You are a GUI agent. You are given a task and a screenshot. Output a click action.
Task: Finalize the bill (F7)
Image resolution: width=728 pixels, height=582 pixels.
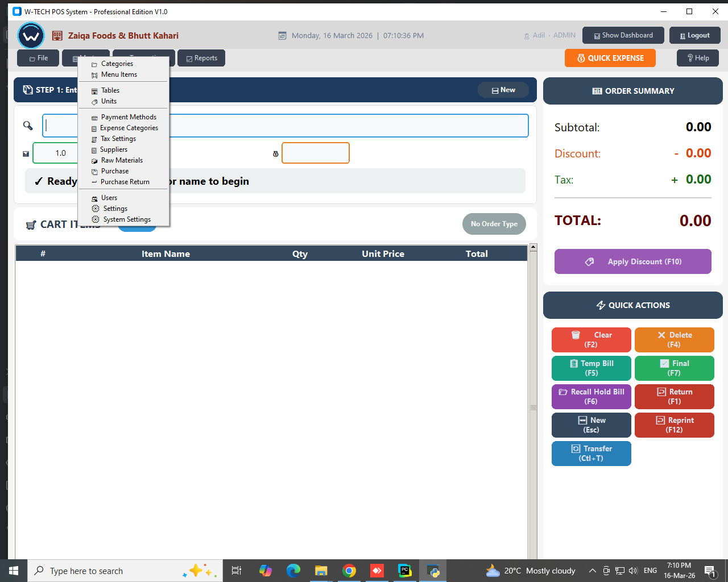(675, 368)
